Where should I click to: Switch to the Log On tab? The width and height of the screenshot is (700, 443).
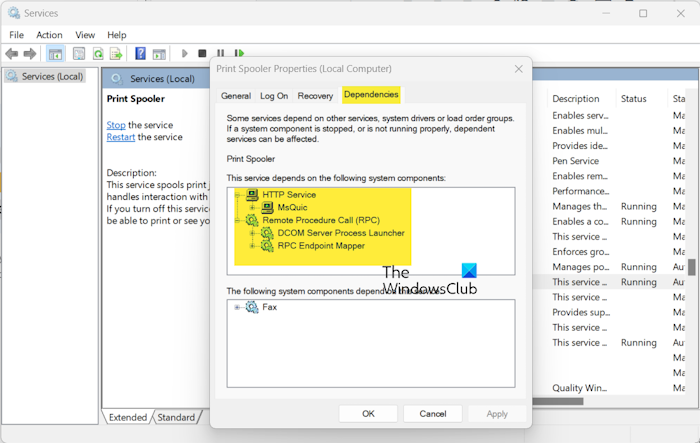click(274, 96)
